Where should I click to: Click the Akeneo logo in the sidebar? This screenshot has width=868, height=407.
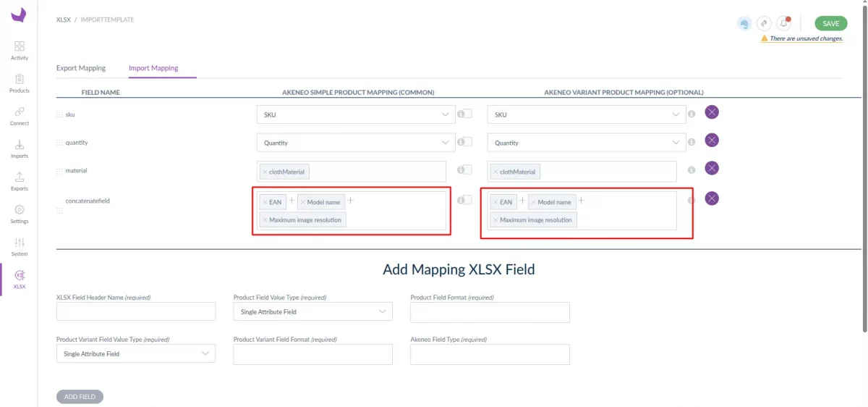pyautogui.click(x=19, y=14)
